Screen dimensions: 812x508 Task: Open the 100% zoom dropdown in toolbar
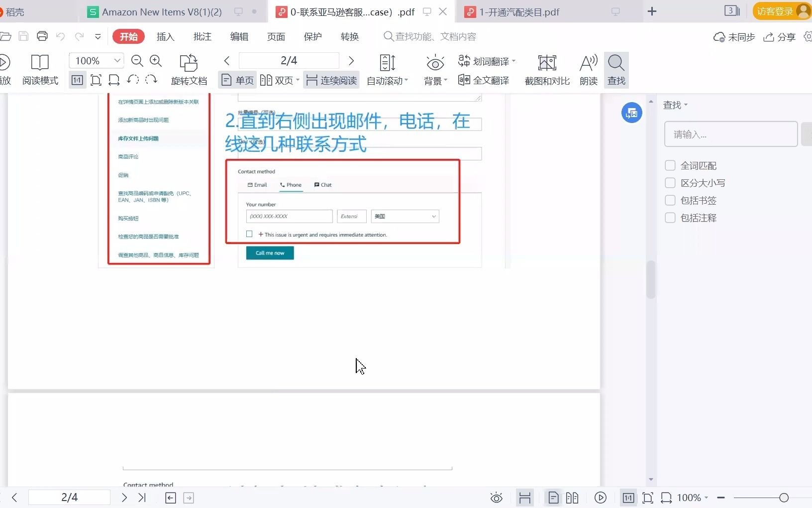pos(117,61)
